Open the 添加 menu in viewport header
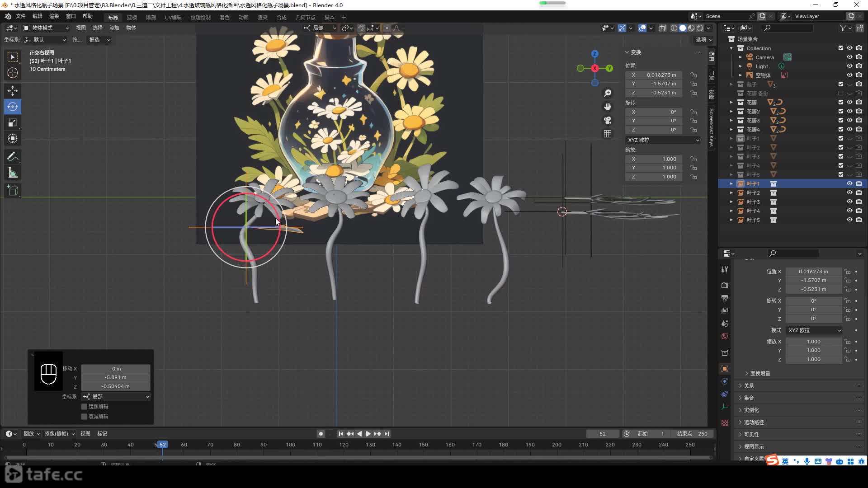The width and height of the screenshot is (868, 488). pyautogui.click(x=114, y=28)
